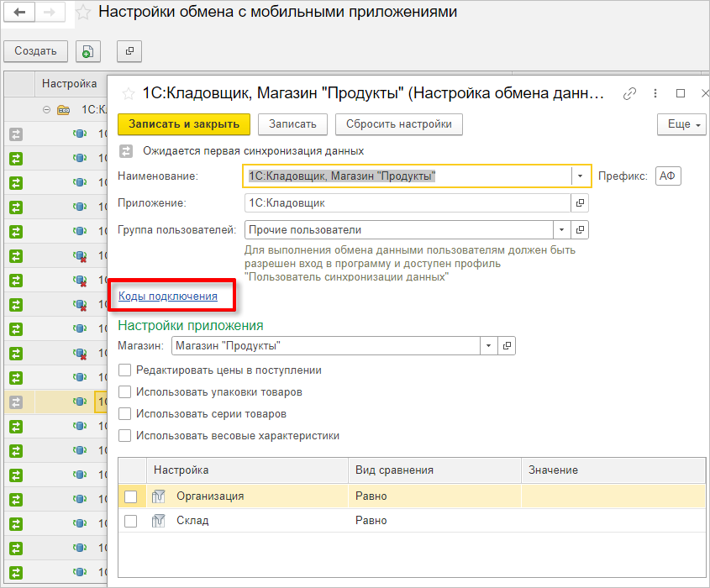Click the Вид сравнения column header
This screenshot has width=710, height=588.
[434, 470]
